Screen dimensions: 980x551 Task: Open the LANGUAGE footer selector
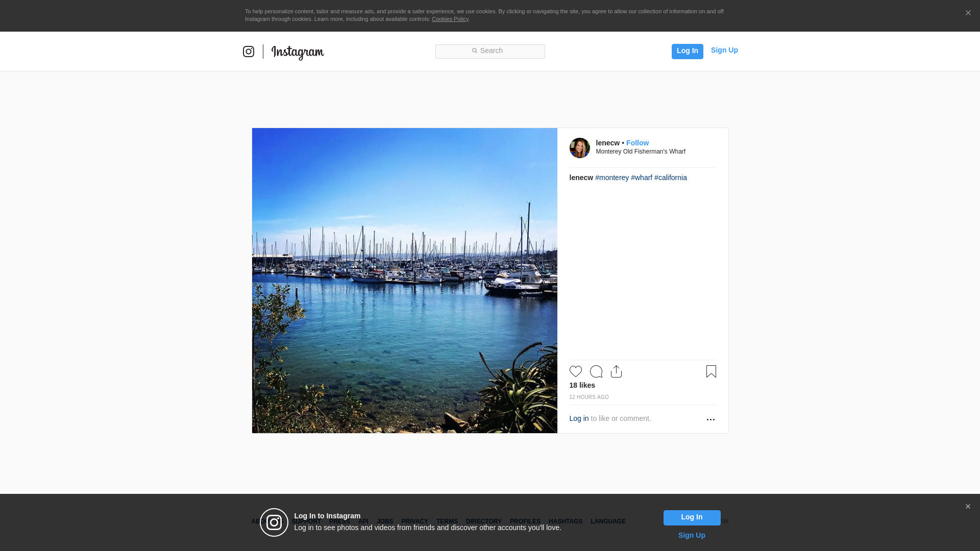tap(608, 521)
